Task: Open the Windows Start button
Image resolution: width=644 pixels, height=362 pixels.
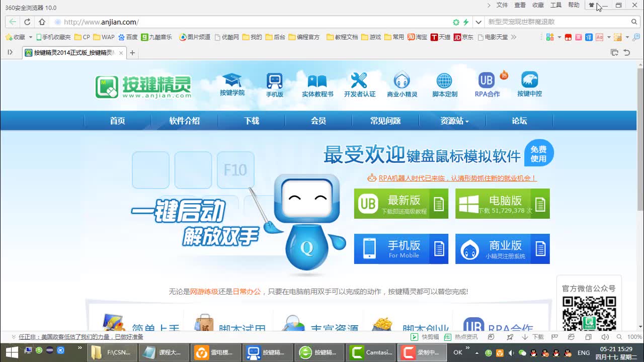Action: tap(12, 352)
